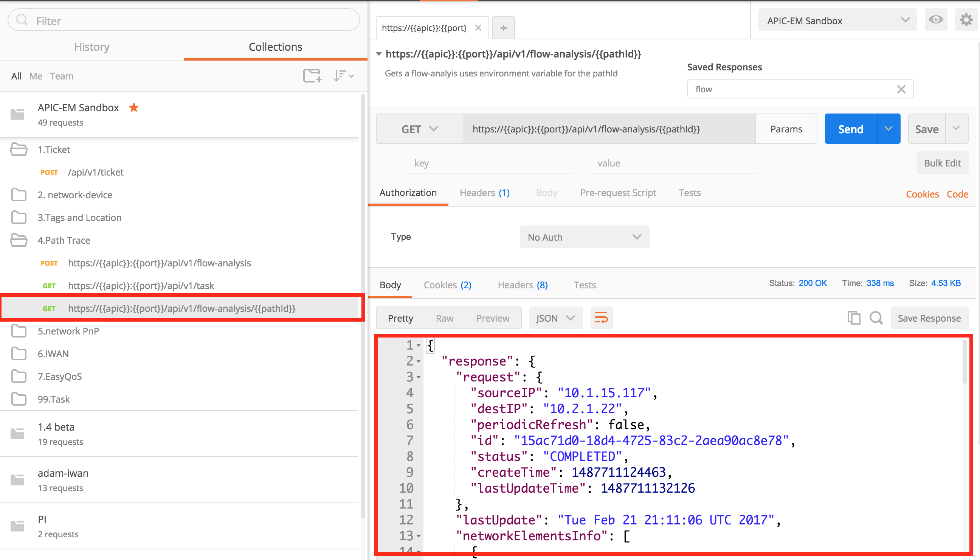
Task: Open the response Headers (8) tab
Action: point(523,285)
